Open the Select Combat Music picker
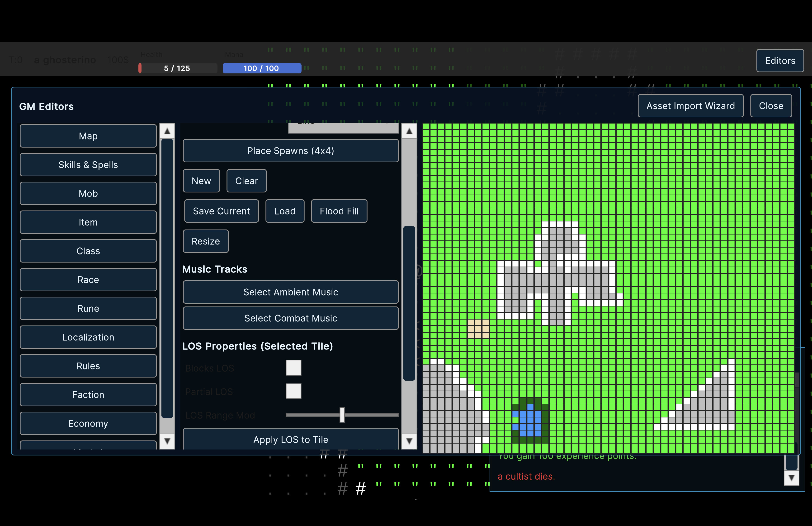 pos(290,318)
